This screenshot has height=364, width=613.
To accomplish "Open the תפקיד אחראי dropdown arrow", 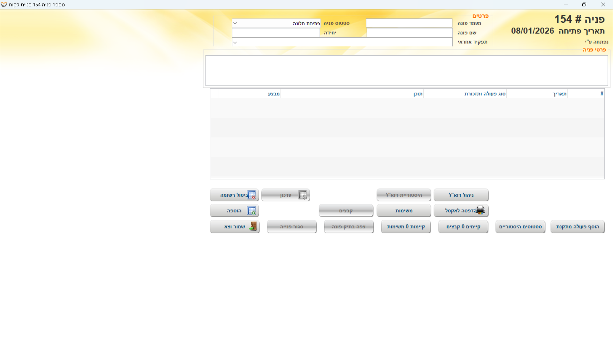I will (235, 42).
